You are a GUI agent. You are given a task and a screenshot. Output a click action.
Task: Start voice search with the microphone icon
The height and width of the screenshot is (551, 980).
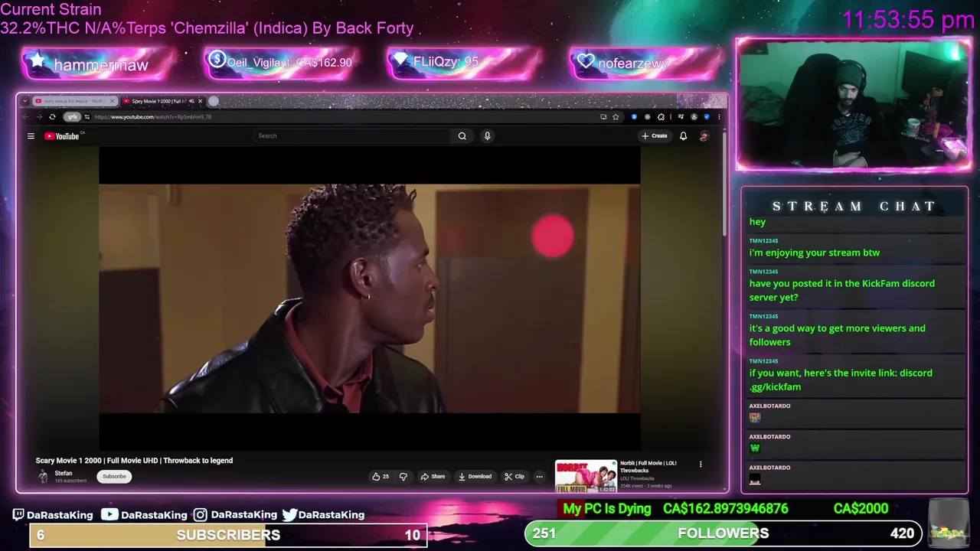click(487, 136)
